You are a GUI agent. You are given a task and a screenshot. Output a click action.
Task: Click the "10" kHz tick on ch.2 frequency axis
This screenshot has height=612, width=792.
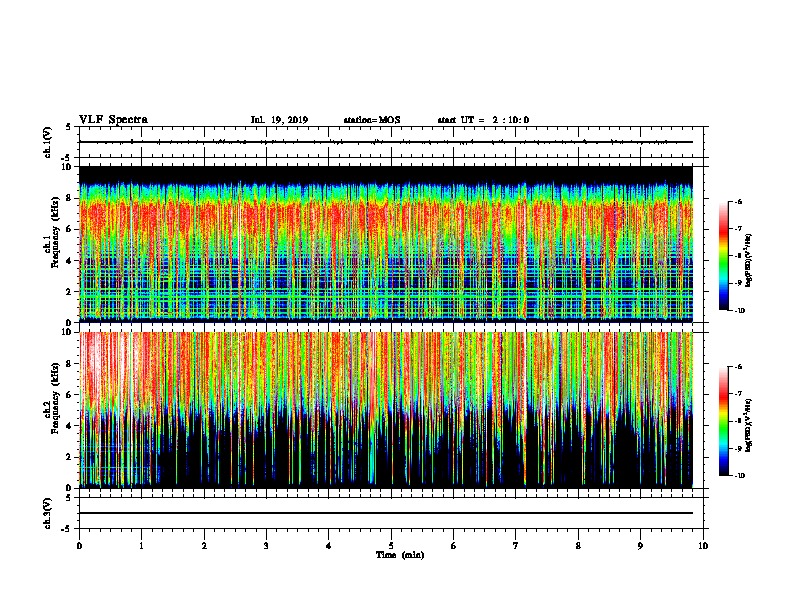pos(67,332)
